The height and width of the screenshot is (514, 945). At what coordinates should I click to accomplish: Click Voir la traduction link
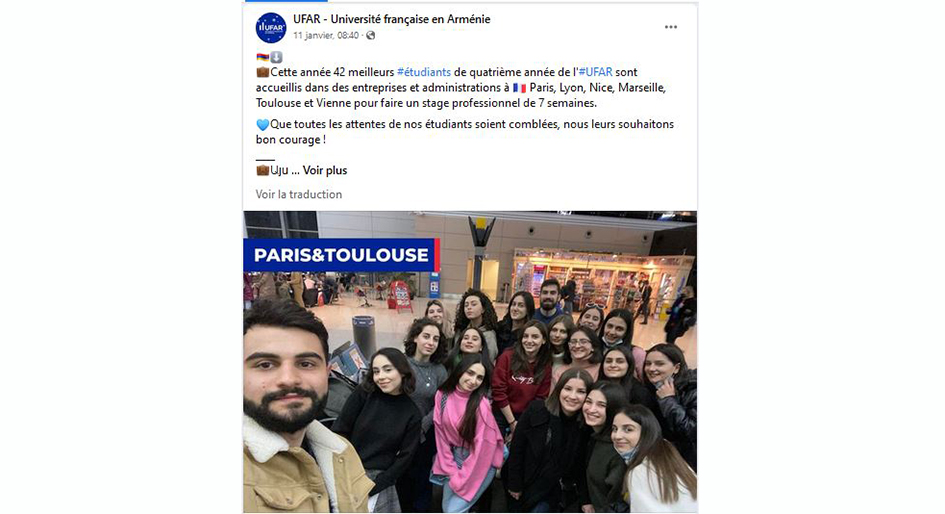coord(299,195)
